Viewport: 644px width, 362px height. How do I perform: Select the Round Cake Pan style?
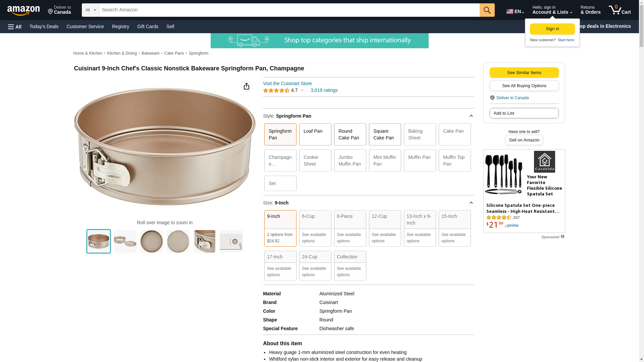pos(350,134)
